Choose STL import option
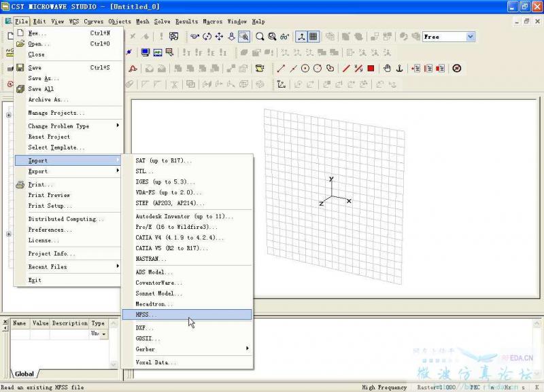This screenshot has height=392, width=544. coord(188,171)
